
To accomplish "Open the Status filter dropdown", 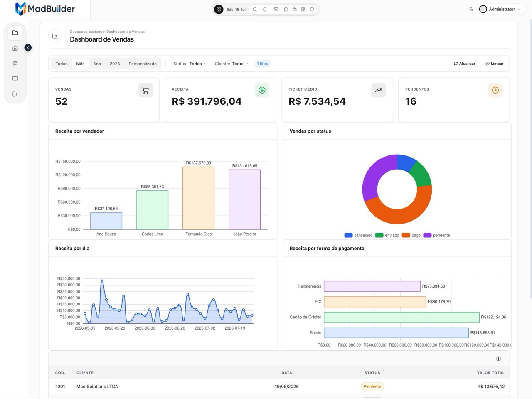I will (190, 64).
